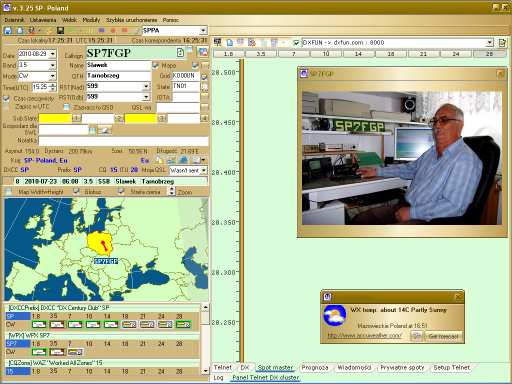The image size is (512, 384).
Task: Click the lookup button next to QSL via
Action: (204, 107)
